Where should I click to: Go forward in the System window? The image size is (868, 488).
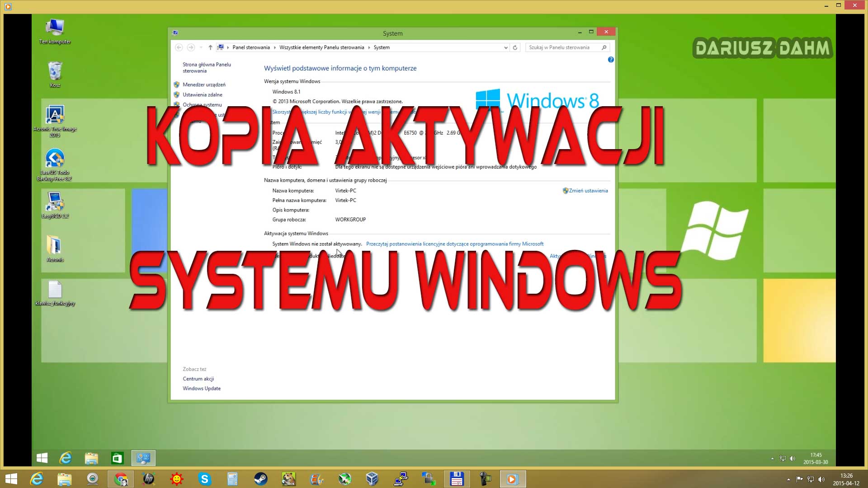(x=191, y=47)
